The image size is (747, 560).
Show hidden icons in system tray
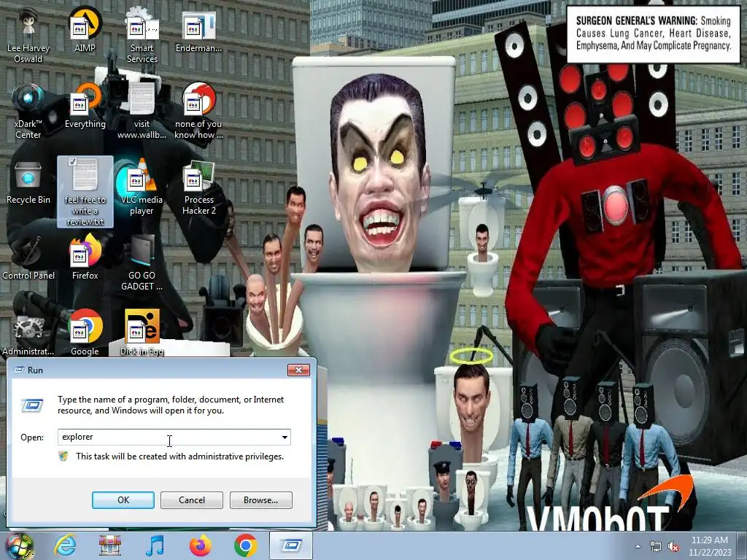[x=638, y=547]
